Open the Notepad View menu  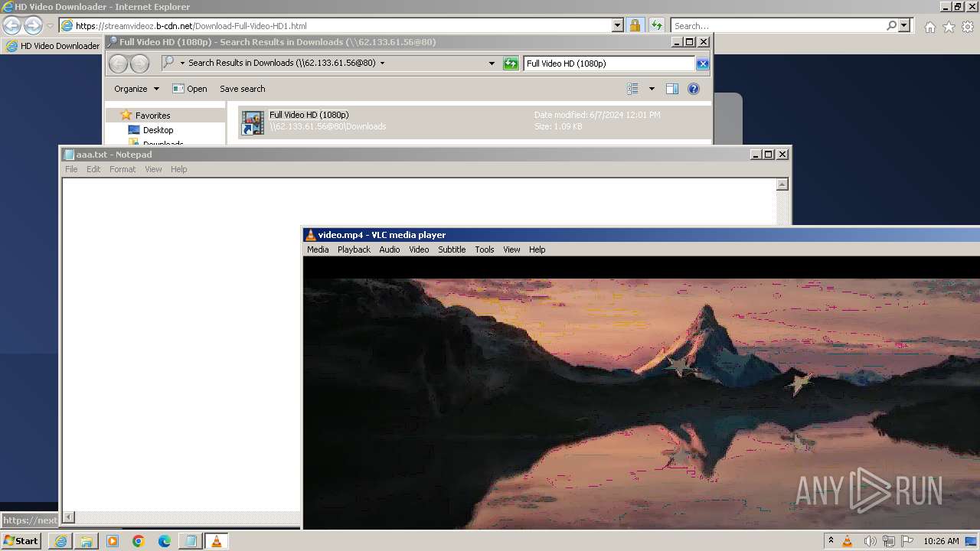153,169
